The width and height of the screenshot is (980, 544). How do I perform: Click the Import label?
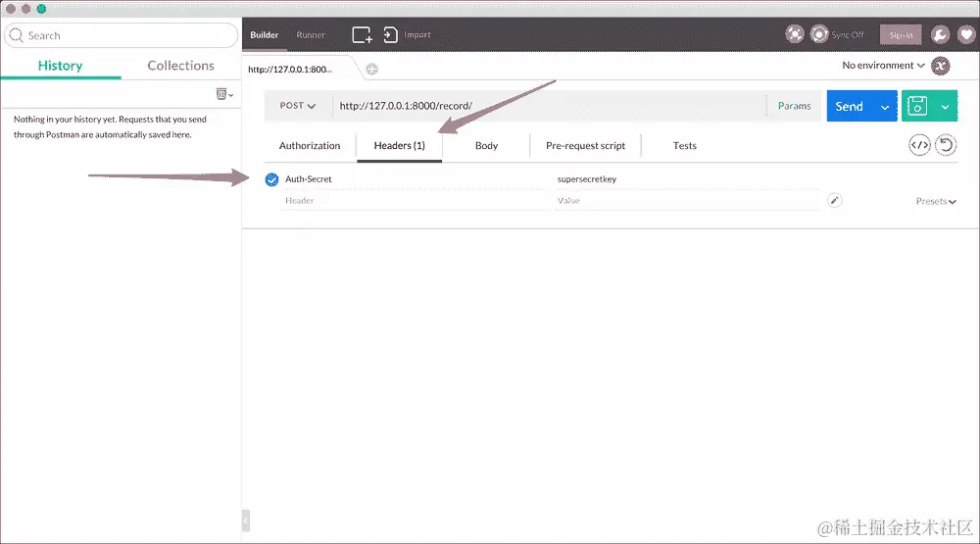click(x=416, y=35)
